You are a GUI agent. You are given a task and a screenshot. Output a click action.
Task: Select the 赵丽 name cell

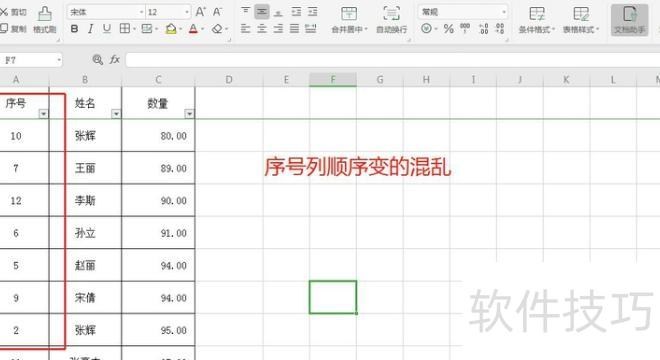(85, 265)
